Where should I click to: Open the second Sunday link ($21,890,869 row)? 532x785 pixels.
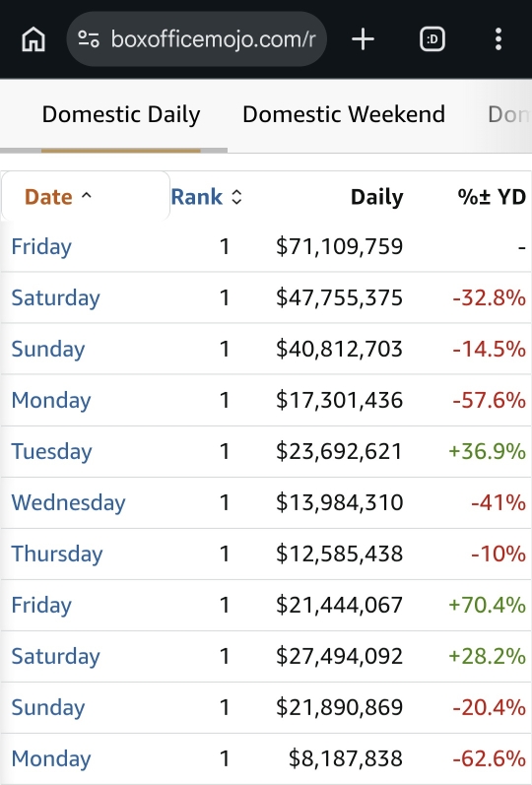tap(48, 707)
